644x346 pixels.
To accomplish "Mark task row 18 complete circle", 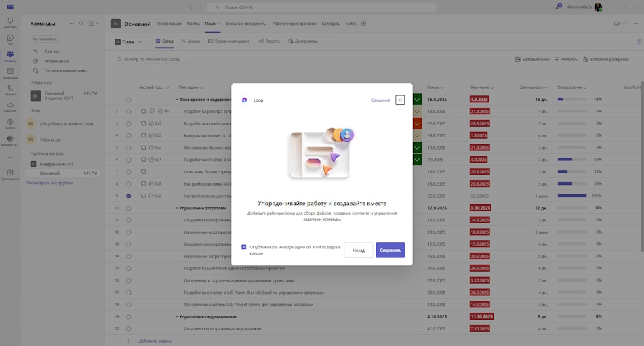I will (129, 305).
